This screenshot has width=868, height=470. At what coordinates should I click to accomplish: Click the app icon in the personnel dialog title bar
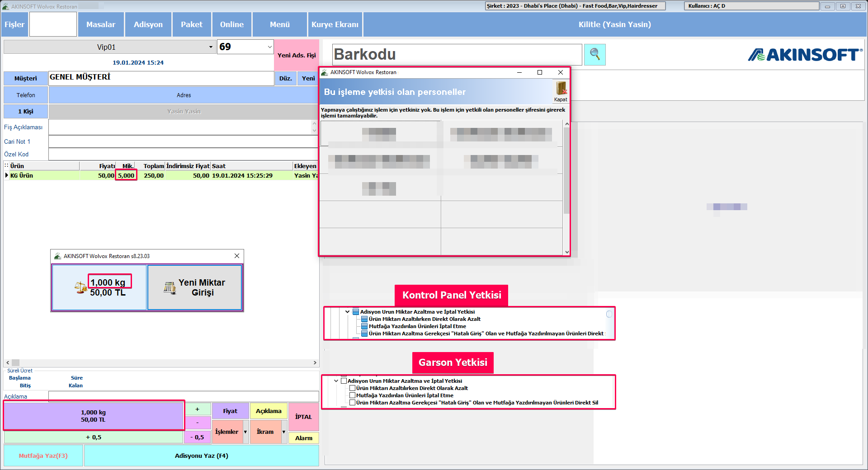(x=324, y=72)
